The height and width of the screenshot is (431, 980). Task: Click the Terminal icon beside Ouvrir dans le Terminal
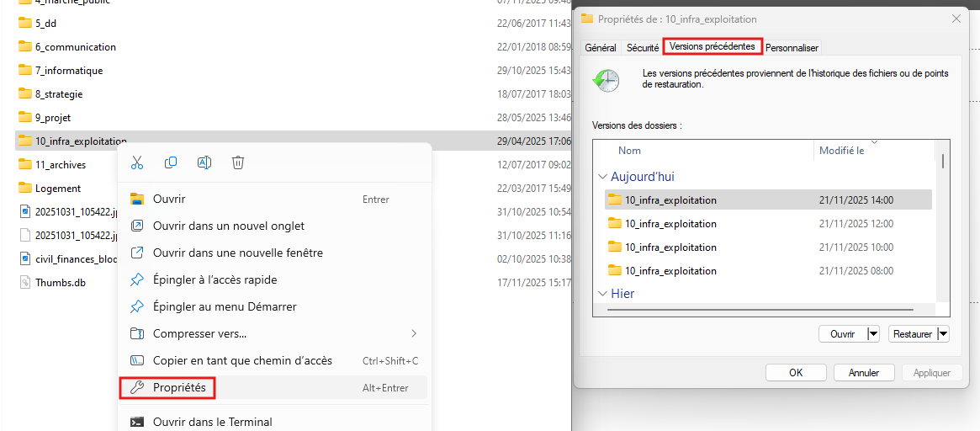point(137,422)
